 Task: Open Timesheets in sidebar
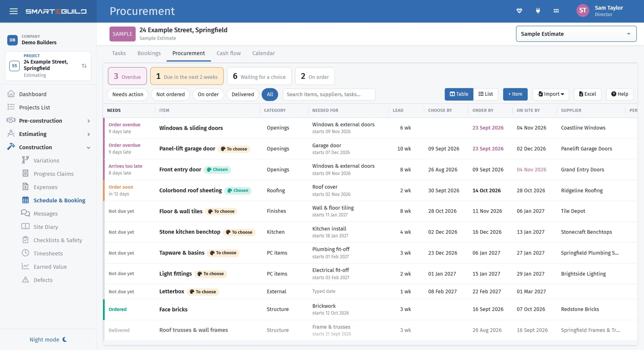[48, 253]
